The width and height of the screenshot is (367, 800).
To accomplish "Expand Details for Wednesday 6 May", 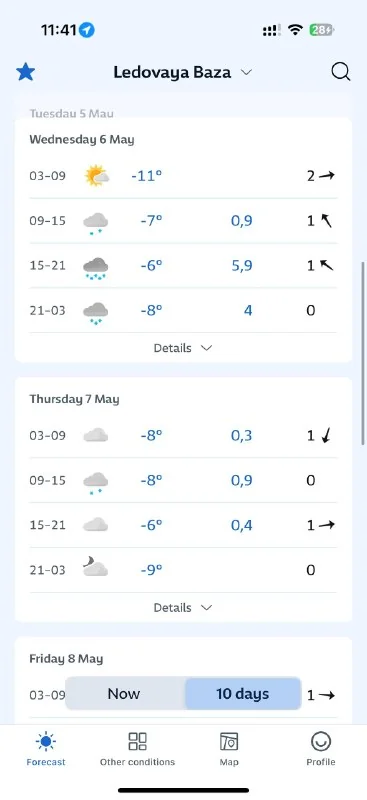I will [x=183, y=348].
